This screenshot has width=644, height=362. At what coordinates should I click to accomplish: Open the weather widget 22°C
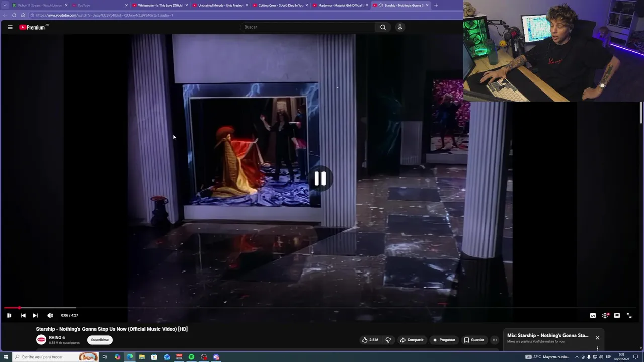click(548, 357)
